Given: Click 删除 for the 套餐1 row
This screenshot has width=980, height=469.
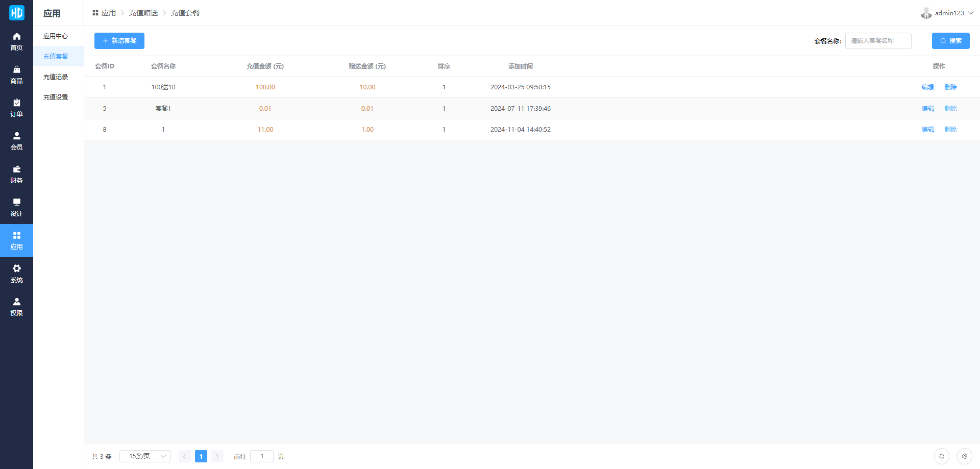Looking at the screenshot, I should [950, 109].
